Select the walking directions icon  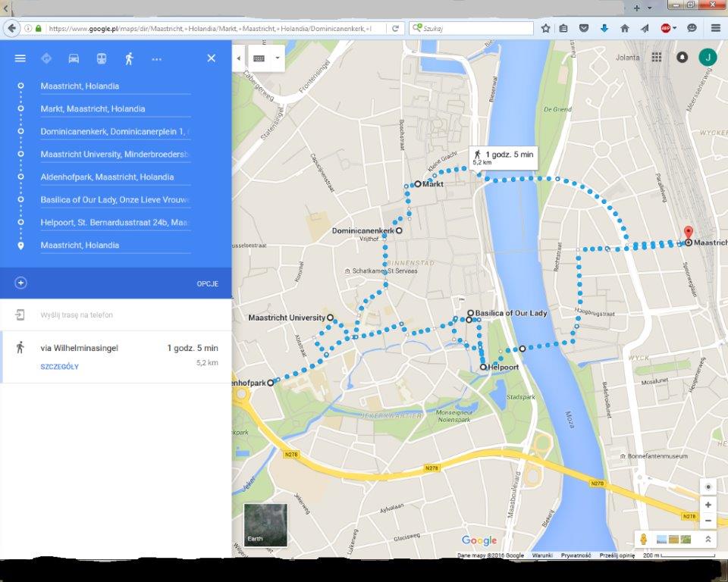pos(129,58)
